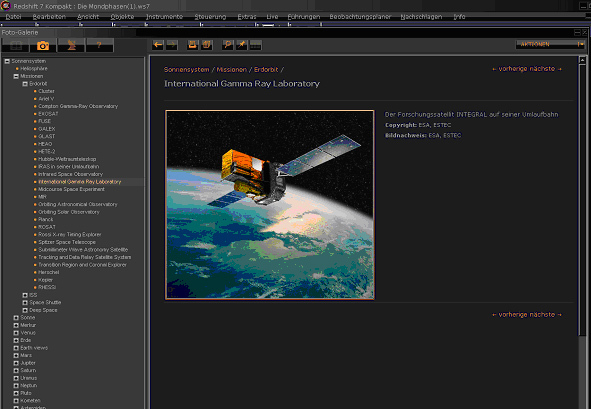Go forward with the right arrow icon

(172, 45)
